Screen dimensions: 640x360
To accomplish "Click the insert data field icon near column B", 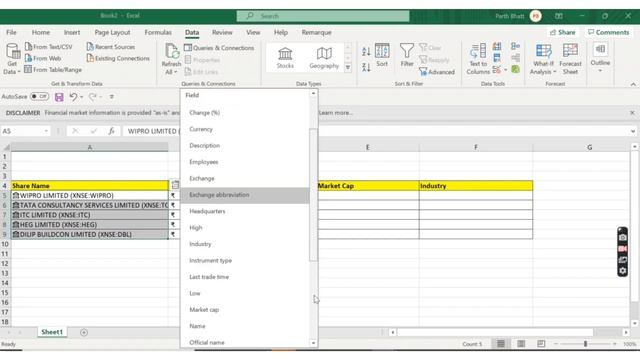I will (175, 185).
